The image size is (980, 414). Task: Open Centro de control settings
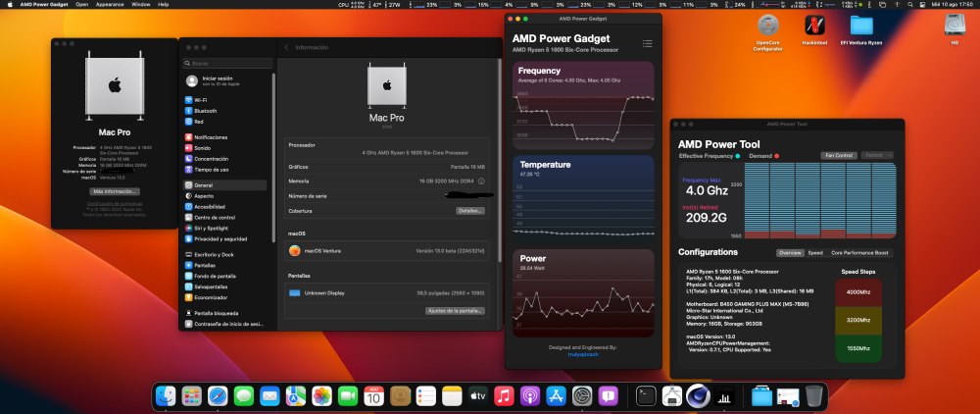point(225,217)
